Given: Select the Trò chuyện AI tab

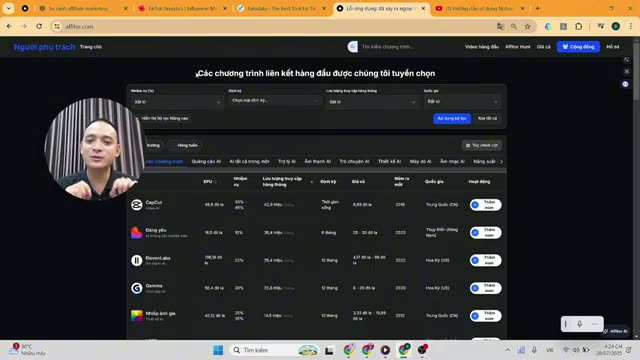Looking at the screenshot, I should click(354, 162).
